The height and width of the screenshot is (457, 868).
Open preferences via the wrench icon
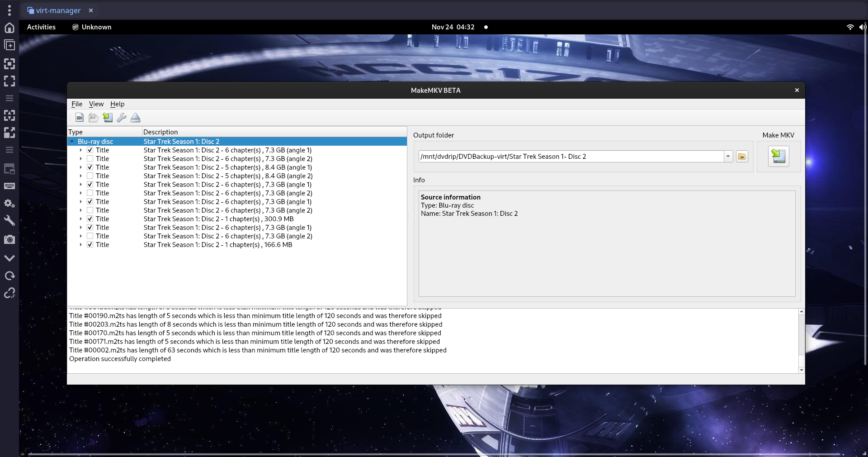[x=121, y=118]
